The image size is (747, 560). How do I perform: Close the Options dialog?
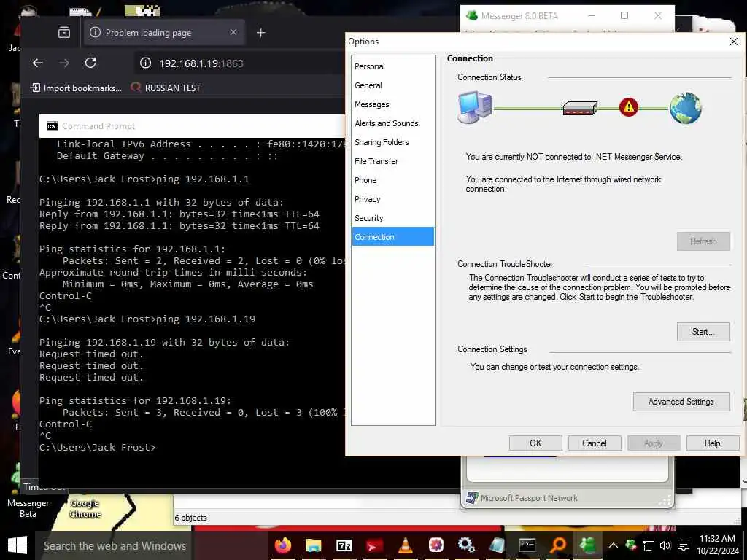coord(734,42)
